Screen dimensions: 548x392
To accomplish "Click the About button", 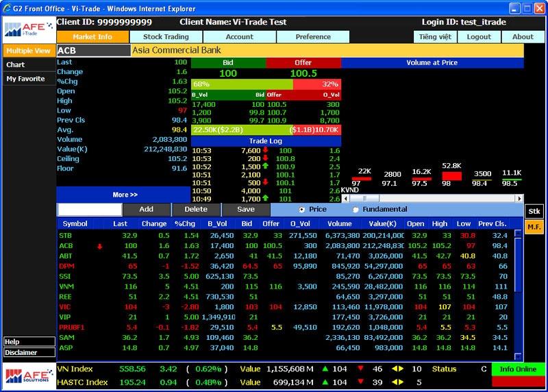I will tap(523, 37).
